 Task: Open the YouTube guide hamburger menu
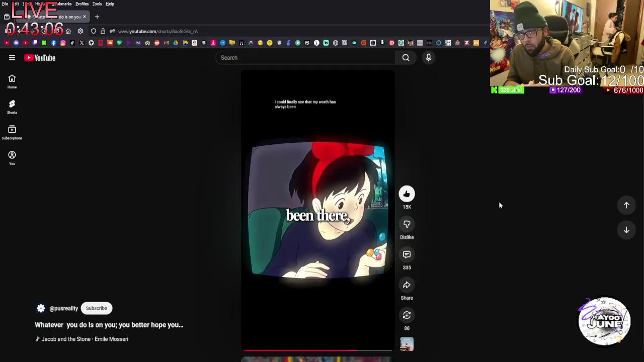click(12, 58)
